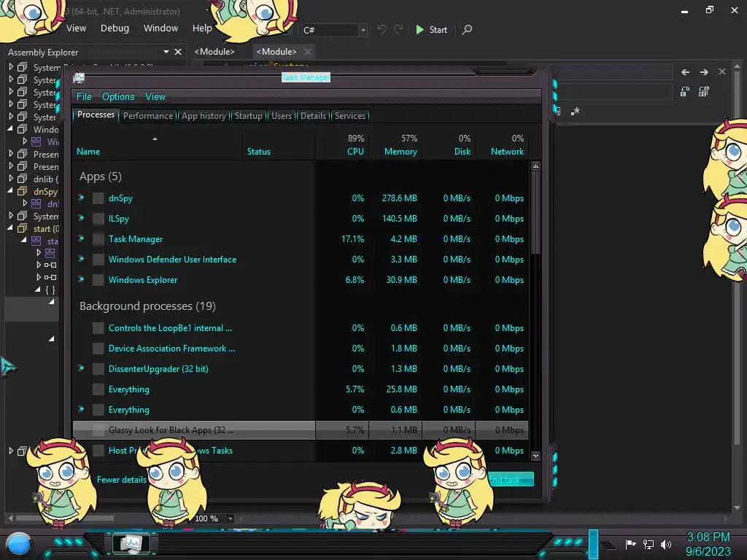This screenshot has height=560, width=747.
Task: Select the Host Process for Windows Tasks row
Action: (300, 451)
